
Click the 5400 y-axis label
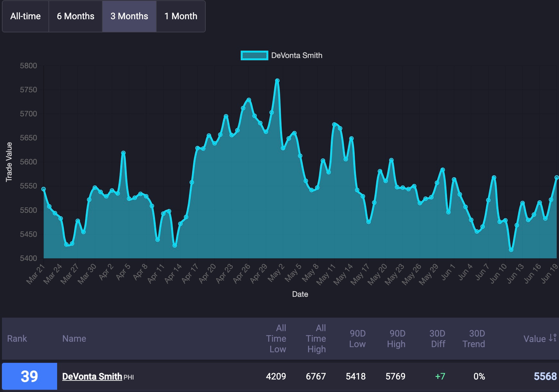tap(29, 258)
